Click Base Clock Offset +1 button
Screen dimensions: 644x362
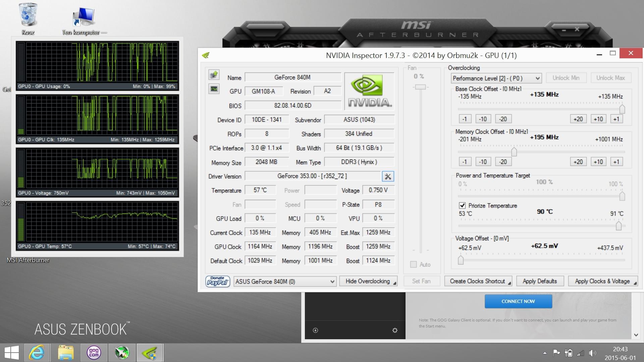pos(616,119)
